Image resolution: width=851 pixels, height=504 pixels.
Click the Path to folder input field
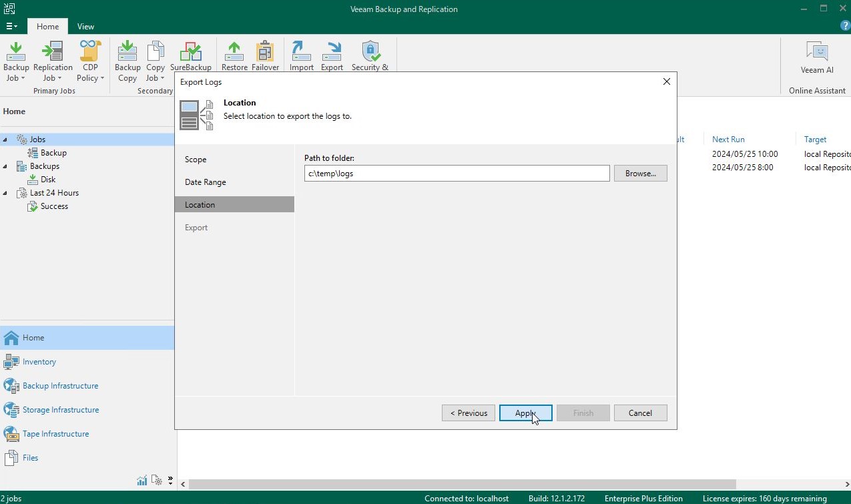tap(457, 174)
